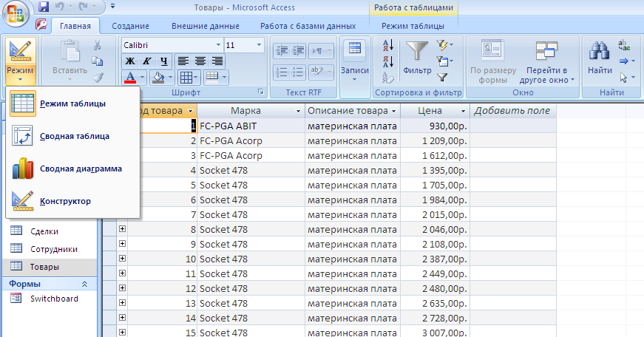Switch to Конструктор design view
Viewport: 644px width, 337px height.
click(72, 201)
